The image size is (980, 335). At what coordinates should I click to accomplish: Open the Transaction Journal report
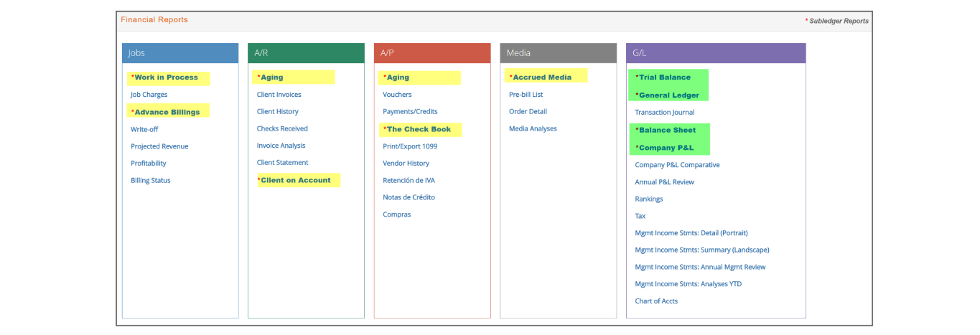665,113
